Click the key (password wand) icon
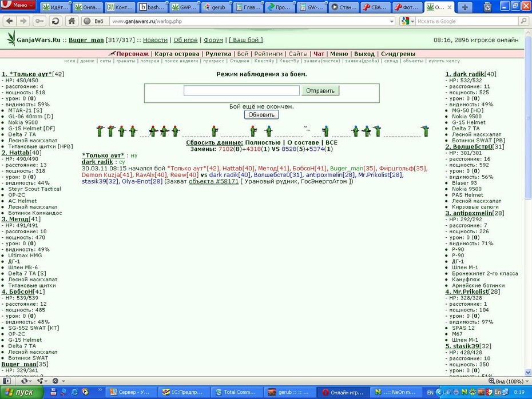This screenshot has width=532, height=399. click(x=39, y=21)
